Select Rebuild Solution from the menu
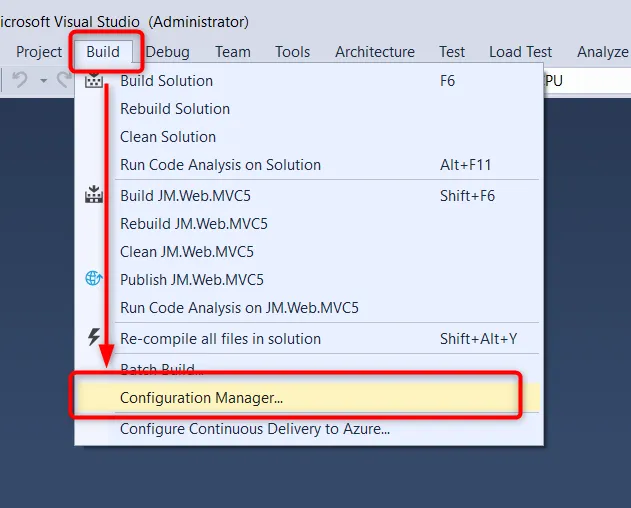631x508 pixels. 175,109
